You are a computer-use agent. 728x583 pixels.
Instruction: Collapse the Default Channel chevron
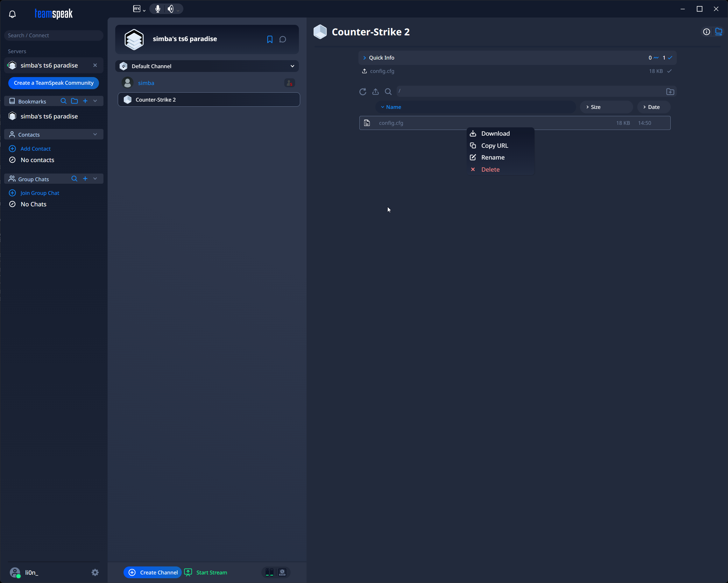point(293,66)
